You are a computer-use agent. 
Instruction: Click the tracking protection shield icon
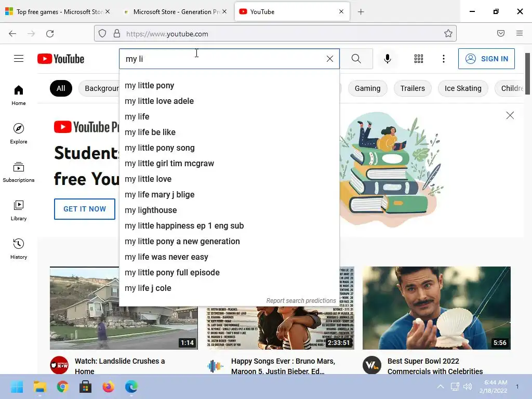pyautogui.click(x=102, y=34)
